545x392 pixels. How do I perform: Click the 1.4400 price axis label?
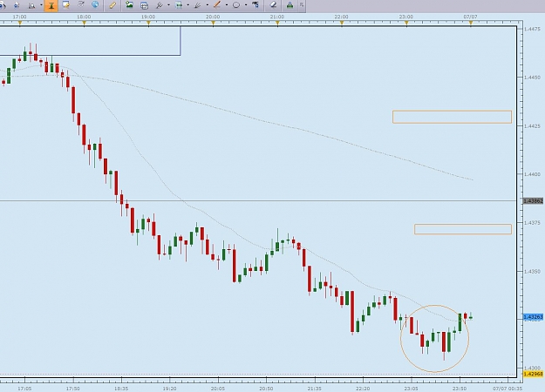pyautogui.click(x=532, y=174)
